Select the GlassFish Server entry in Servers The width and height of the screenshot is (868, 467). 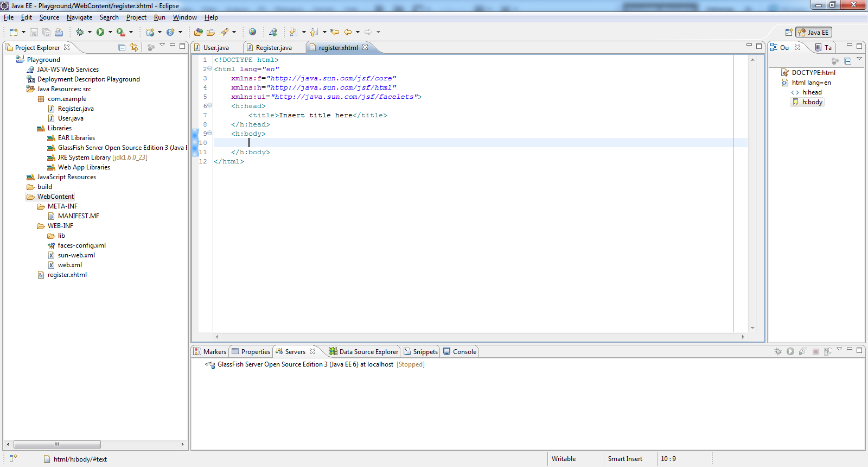tap(315, 364)
